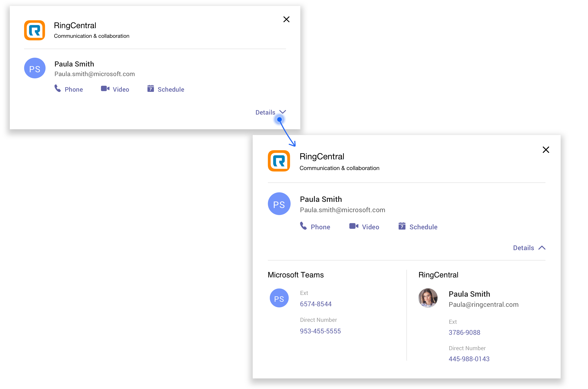This screenshot has height=389, width=588.
Task: Click Paula.smith@microsoft.com in expanded card
Action: point(342,210)
